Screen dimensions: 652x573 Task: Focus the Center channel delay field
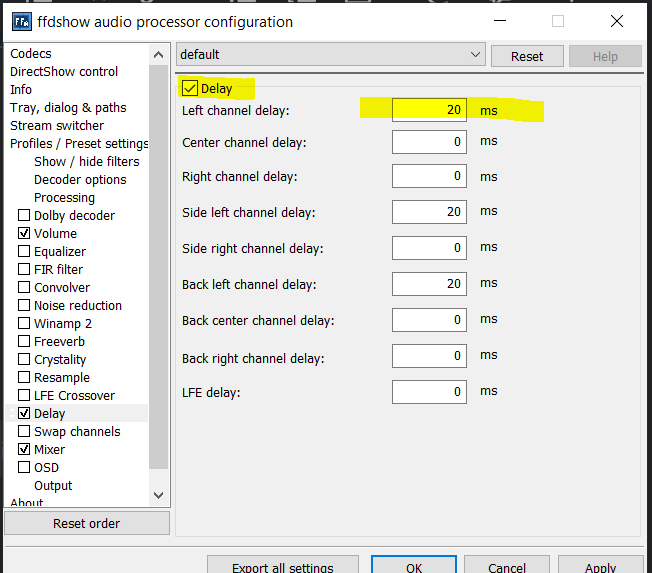[429, 142]
